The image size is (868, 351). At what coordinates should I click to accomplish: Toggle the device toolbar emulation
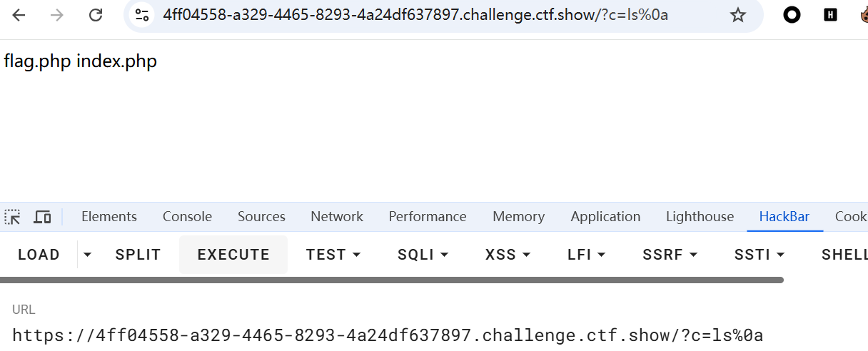[x=43, y=217]
